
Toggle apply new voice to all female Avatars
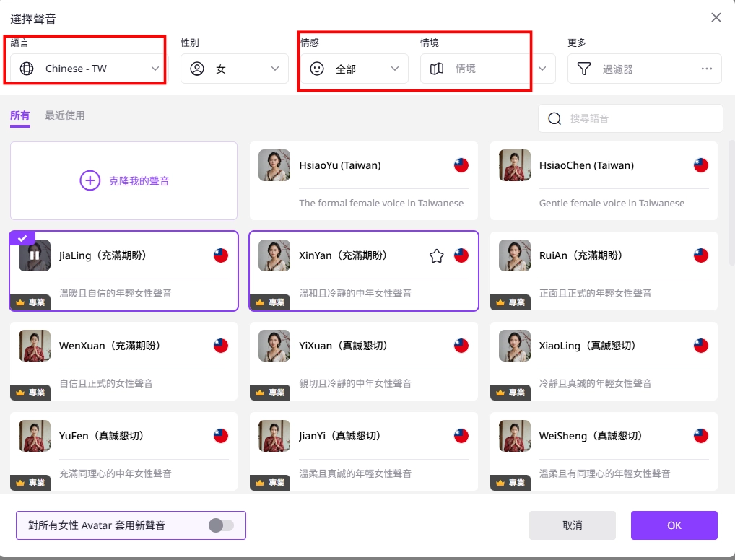(x=221, y=525)
